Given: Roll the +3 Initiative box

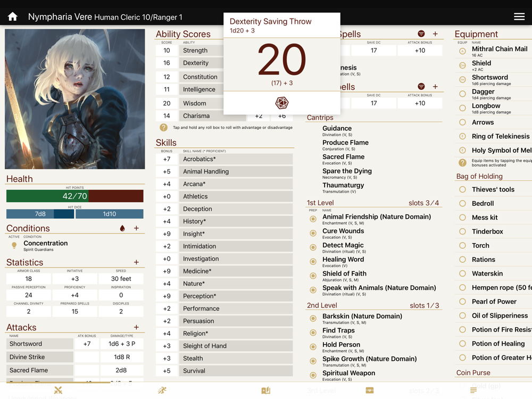Looking at the screenshot, I should (74, 279).
